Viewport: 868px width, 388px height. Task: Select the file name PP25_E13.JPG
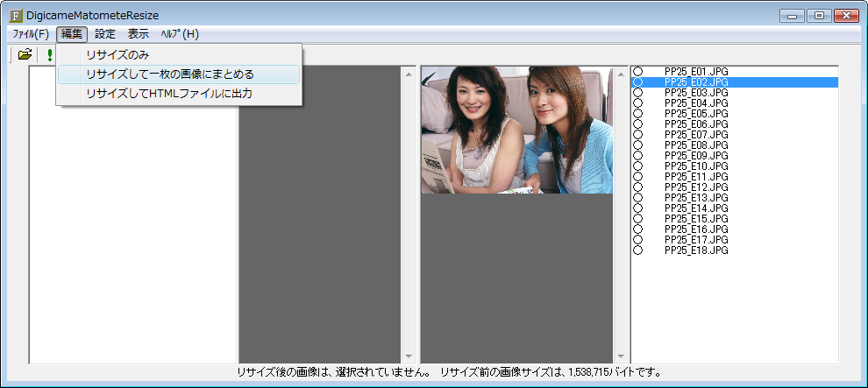(696, 197)
